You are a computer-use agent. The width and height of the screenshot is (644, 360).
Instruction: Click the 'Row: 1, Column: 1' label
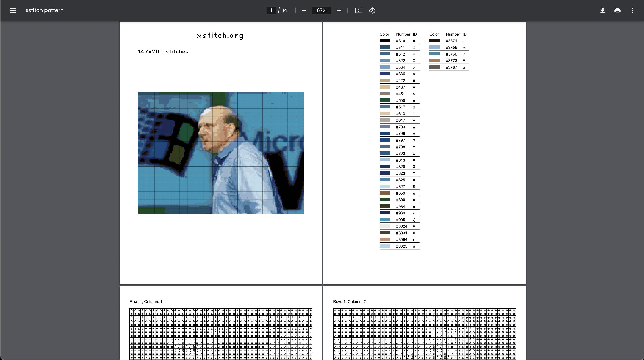pyautogui.click(x=146, y=301)
